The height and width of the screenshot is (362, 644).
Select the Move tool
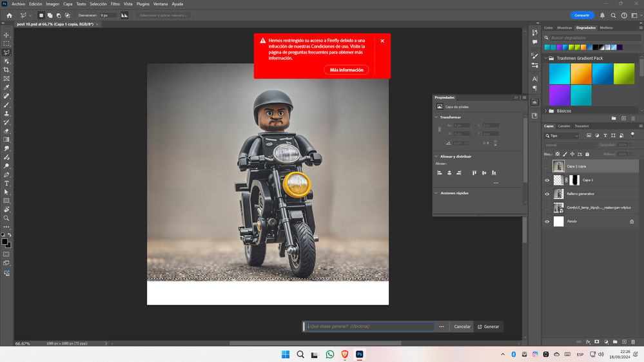click(6, 35)
